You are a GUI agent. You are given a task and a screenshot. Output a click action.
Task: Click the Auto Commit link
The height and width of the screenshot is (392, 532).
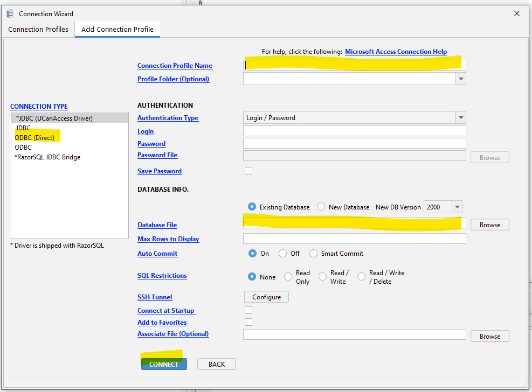point(157,254)
